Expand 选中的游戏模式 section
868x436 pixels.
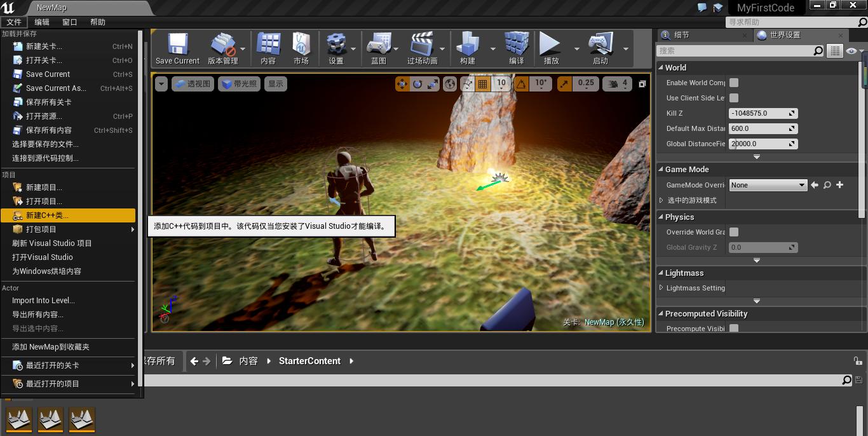coord(661,200)
